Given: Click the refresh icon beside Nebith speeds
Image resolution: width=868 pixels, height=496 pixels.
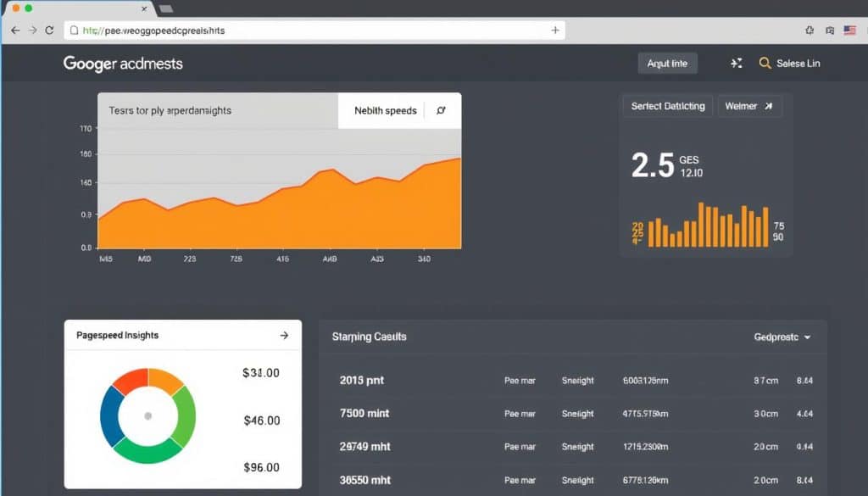Looking at the screenshot, I should coord(441,111).
